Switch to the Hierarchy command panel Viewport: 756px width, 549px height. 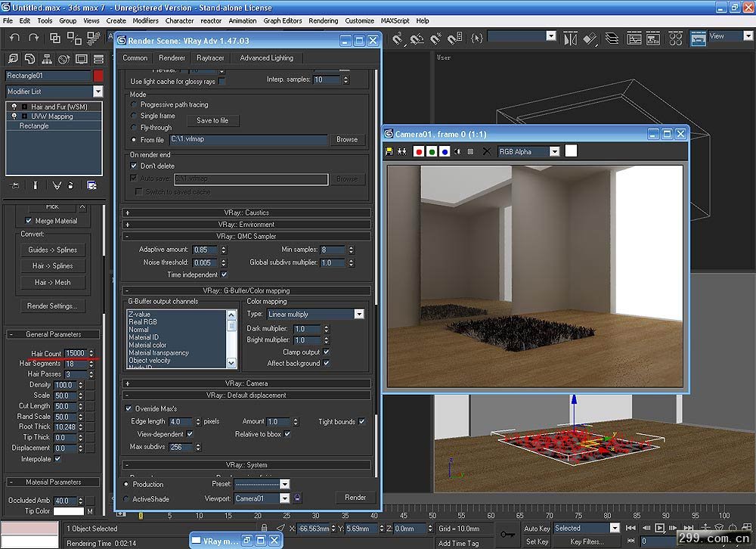pyautogui.click(x=47, y=59)
